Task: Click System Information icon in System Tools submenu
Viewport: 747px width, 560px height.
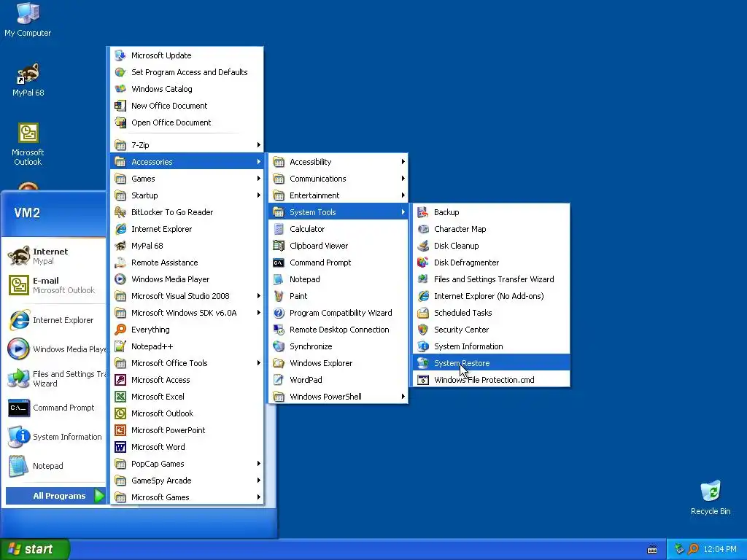Action: (x=422, y=346)
